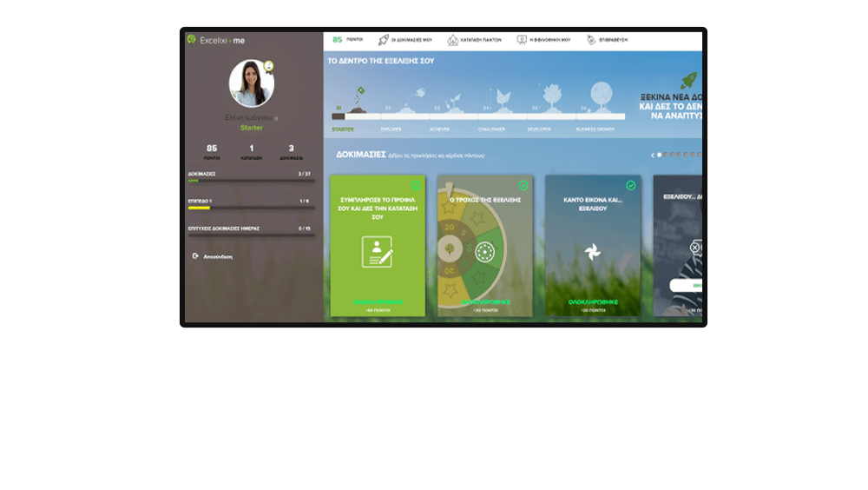The width and height of the screenshot is (868, 490).
Task: Click the Excelixi+me logo icon
Action: point(192,39)
